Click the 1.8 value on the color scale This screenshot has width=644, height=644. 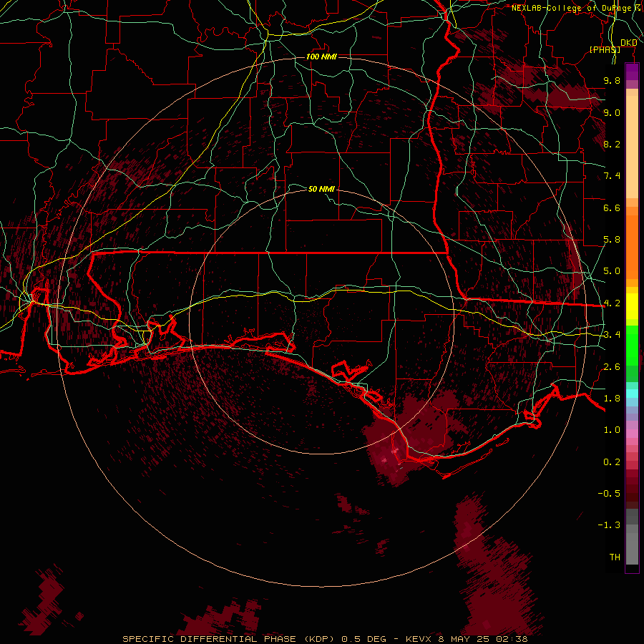tap(612, 399)
